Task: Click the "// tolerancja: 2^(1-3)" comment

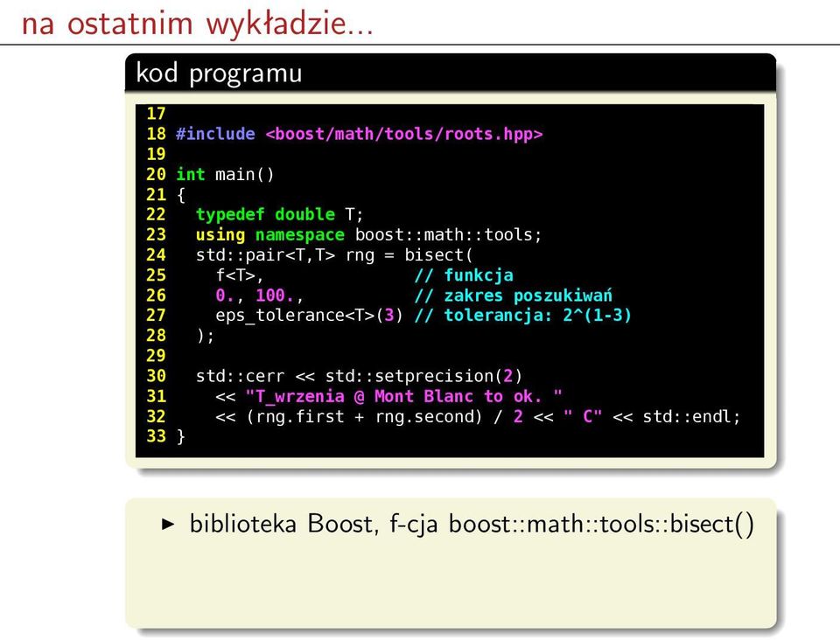Action: (x=523, y=315)
